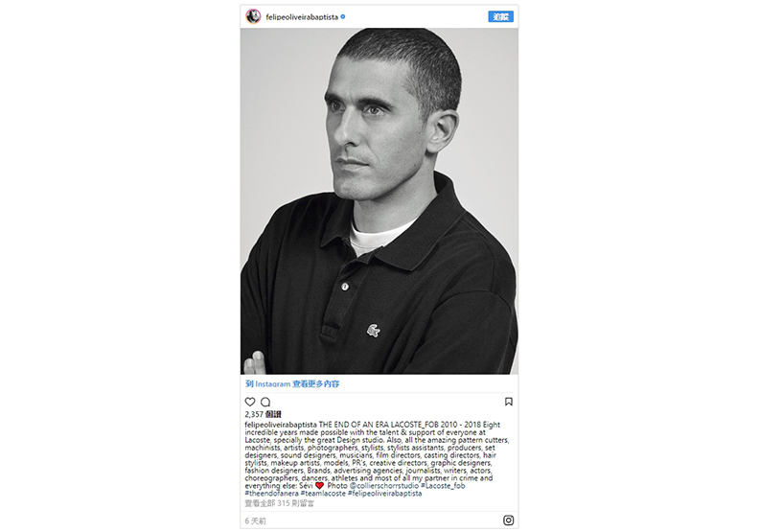Open the black and white portrait photo
This screenshot has height=532, width=759.
[379, 201]
